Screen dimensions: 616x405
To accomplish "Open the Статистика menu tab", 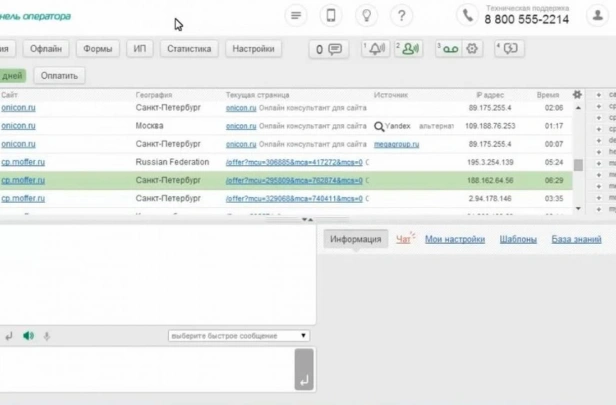I will (x=189, y=49).
